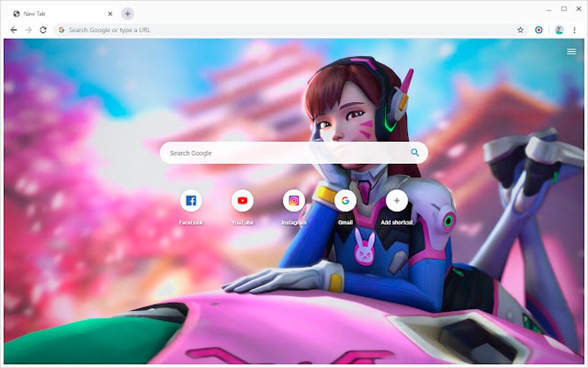Open the YouTube shortcut icon
This screenshot has height=368, width=588.
tap(243, 201)
